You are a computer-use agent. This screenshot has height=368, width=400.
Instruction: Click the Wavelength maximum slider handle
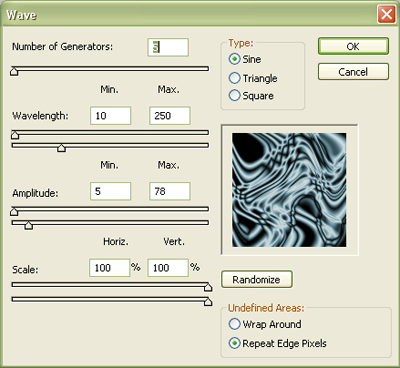[61, 148]
